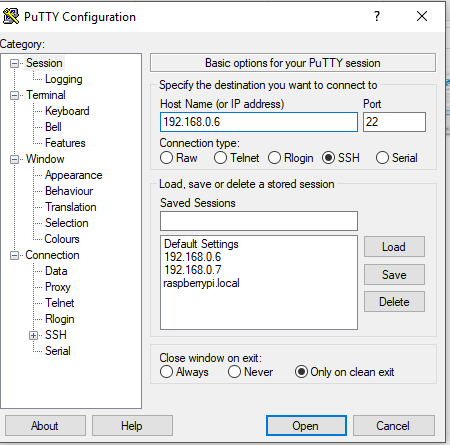Click the Port input field
450x445 pixels.
coord(394,122)
